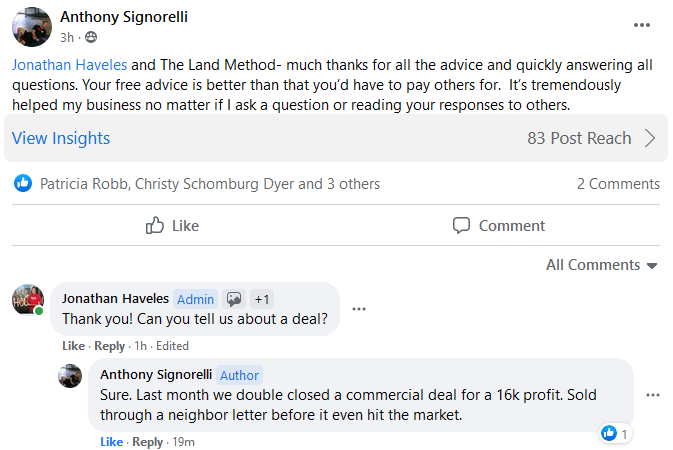Click the badge icon next to Admin
673x450 pixels.
[x=234, y=299]
